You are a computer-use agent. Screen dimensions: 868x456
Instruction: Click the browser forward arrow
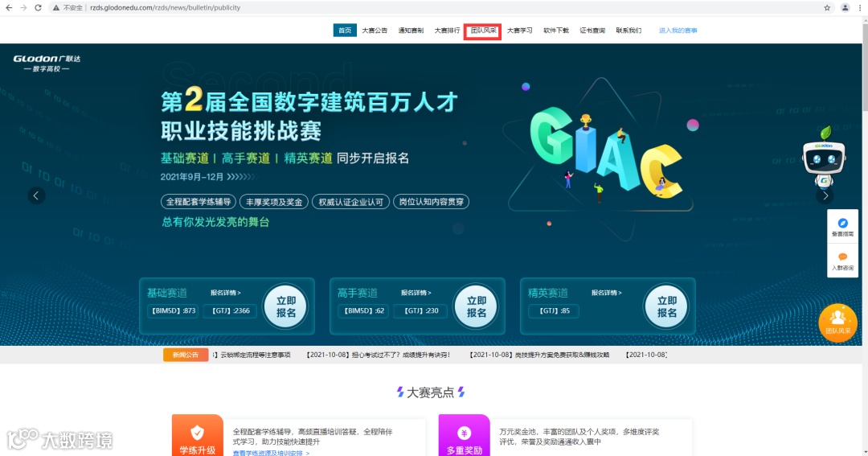[23, 8]
